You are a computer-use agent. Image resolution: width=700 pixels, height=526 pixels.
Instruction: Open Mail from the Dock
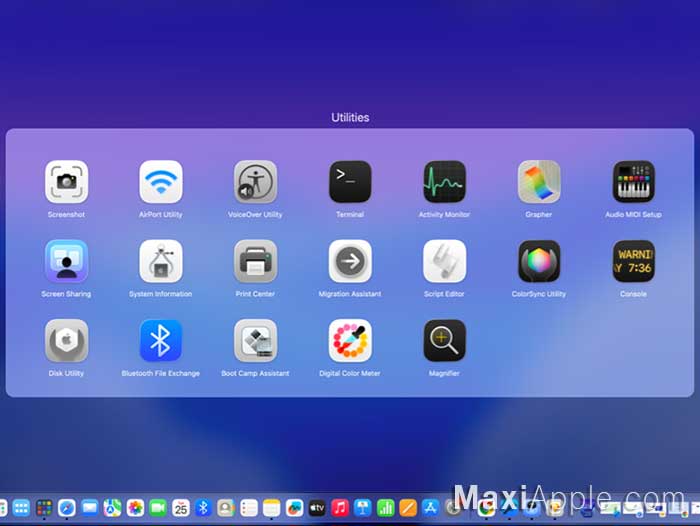89,508
